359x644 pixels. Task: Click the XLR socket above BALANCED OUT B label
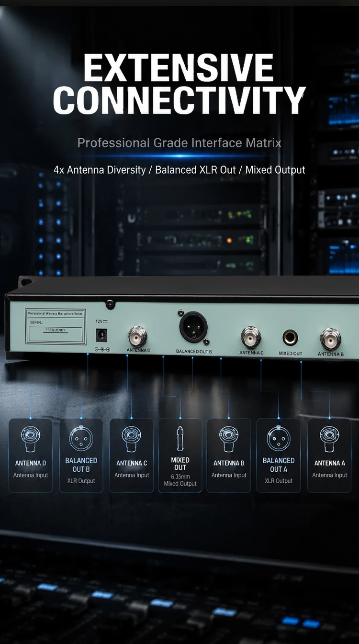194,328
